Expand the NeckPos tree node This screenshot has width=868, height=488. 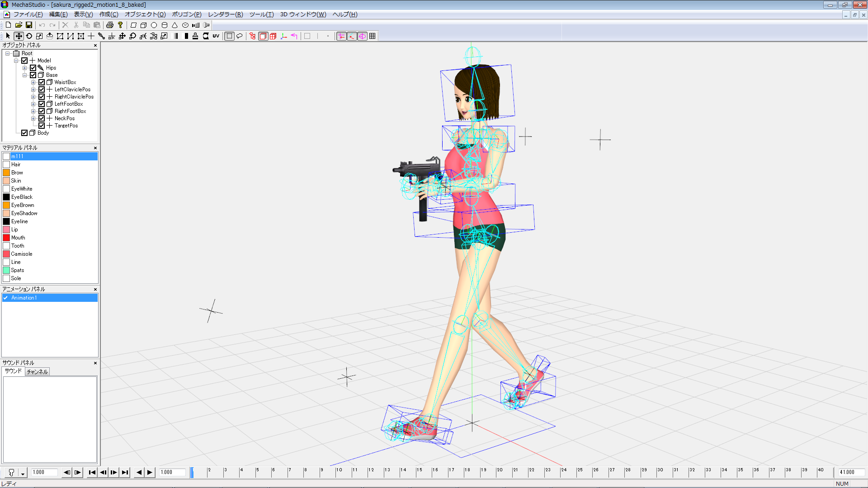point(33,118)
